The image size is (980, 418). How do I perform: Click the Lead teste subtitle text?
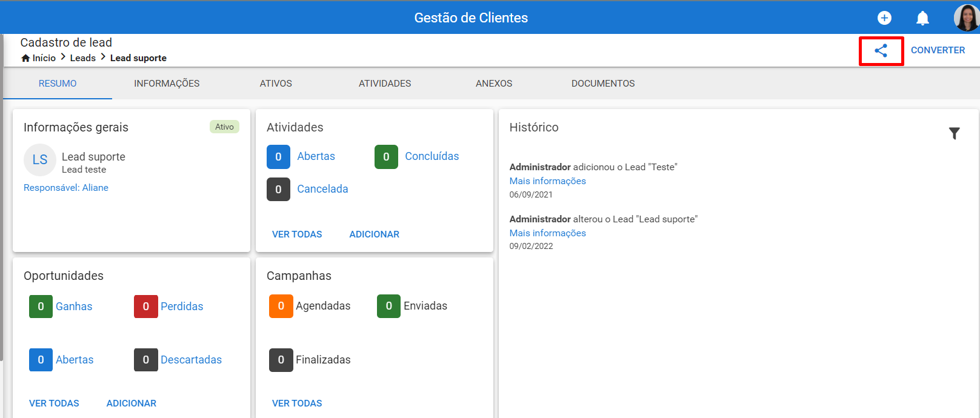coord(84,170)
